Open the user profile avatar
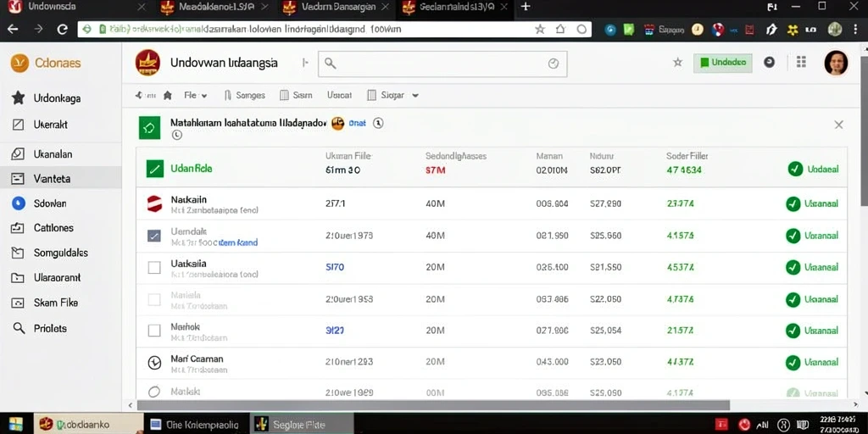The width and height of the screenshot is (868, 434). click(x=836, y=63)
